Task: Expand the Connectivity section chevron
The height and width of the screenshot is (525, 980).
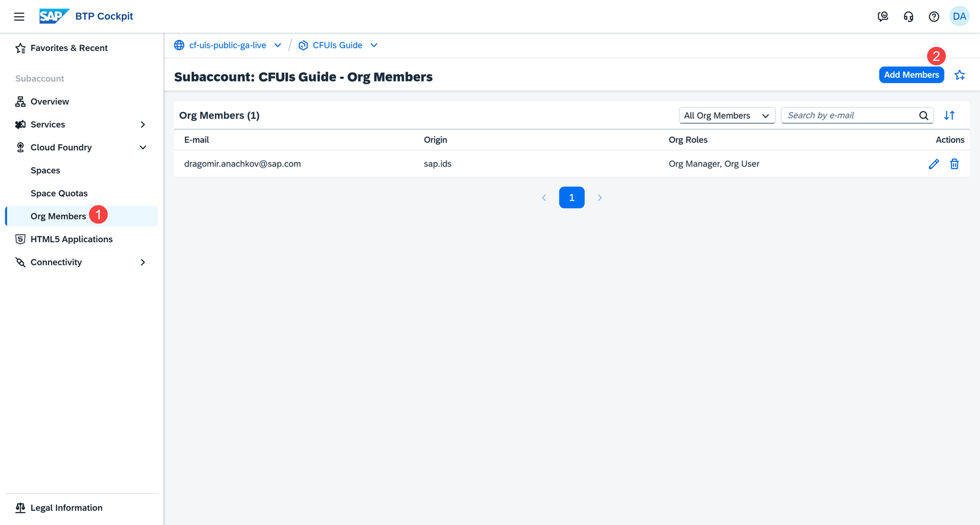Action: 143,262
